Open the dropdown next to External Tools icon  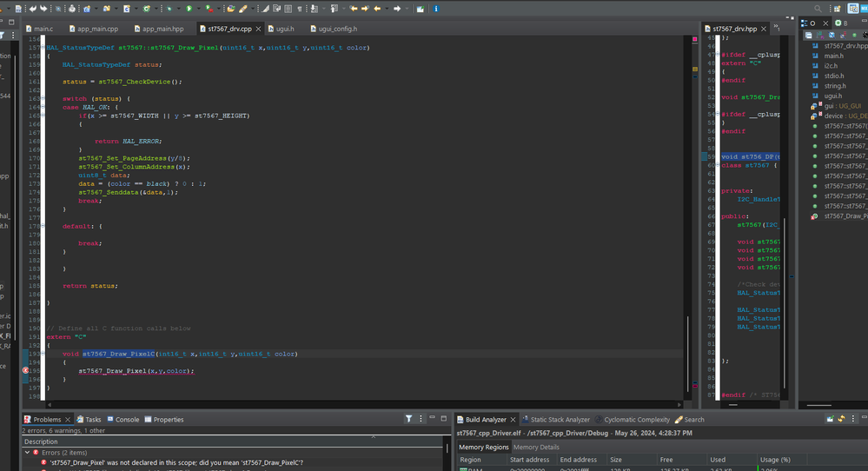(219, 9)
